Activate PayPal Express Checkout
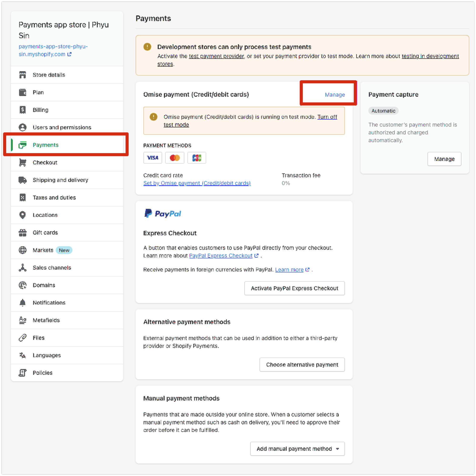This screenshot has width=476, height=476. pos(294,288)
